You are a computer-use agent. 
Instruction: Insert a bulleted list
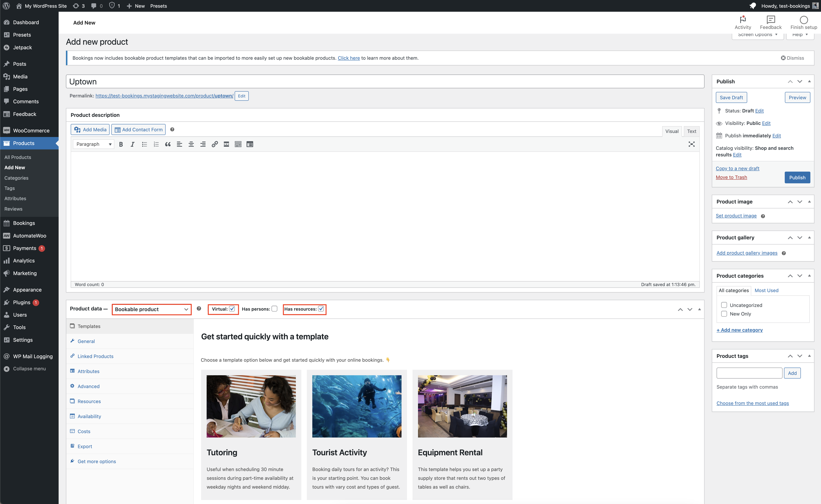[x=144, y=144]
